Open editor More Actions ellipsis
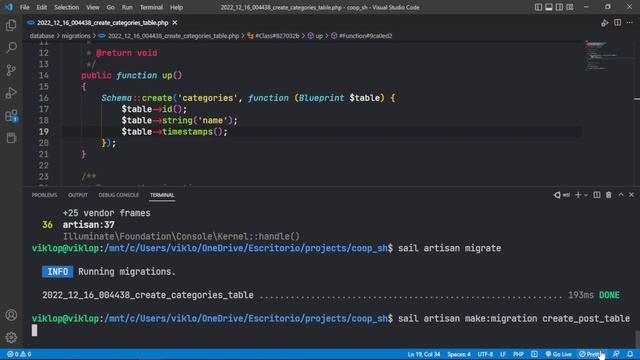 point(630,23)
